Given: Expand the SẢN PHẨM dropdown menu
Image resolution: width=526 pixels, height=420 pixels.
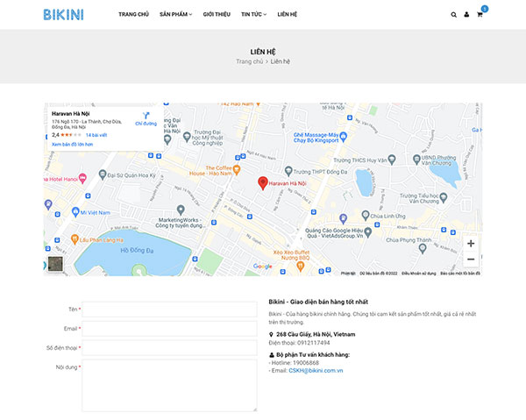Looking at the screenshot, I should [176, 14].
